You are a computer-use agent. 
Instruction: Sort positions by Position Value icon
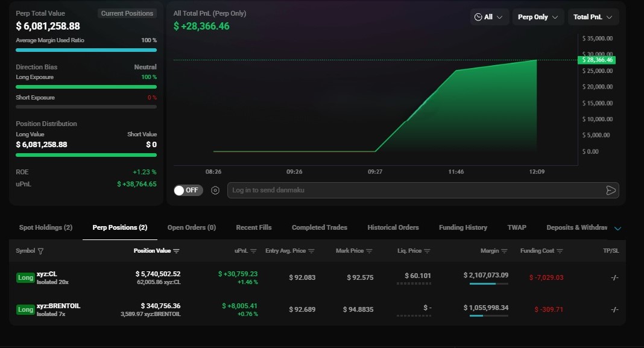pyautogui.click(x=177, y=251)
